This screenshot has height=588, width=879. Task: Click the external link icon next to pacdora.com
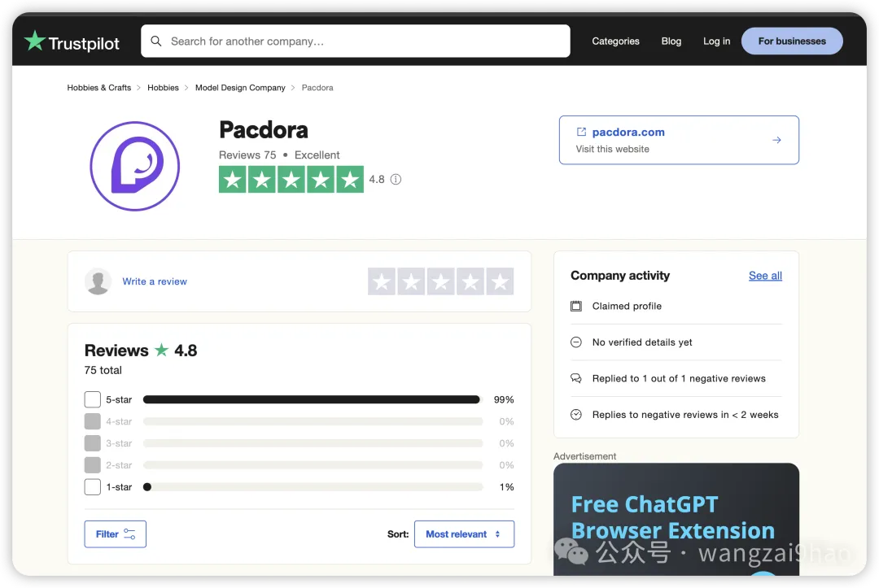[581, 132]
